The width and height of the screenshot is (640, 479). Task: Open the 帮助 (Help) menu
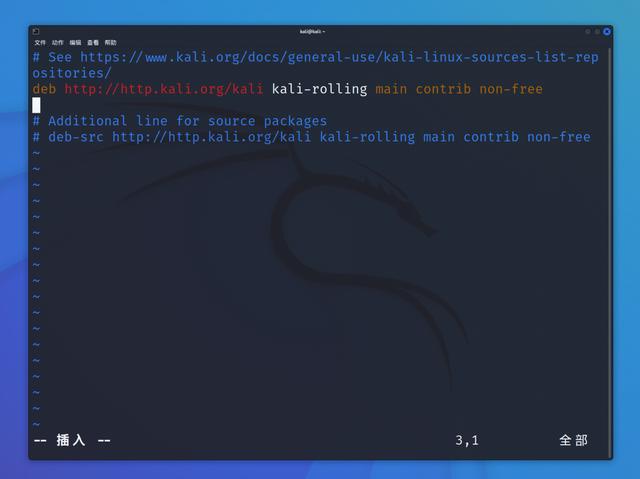(x=110, y=42)
